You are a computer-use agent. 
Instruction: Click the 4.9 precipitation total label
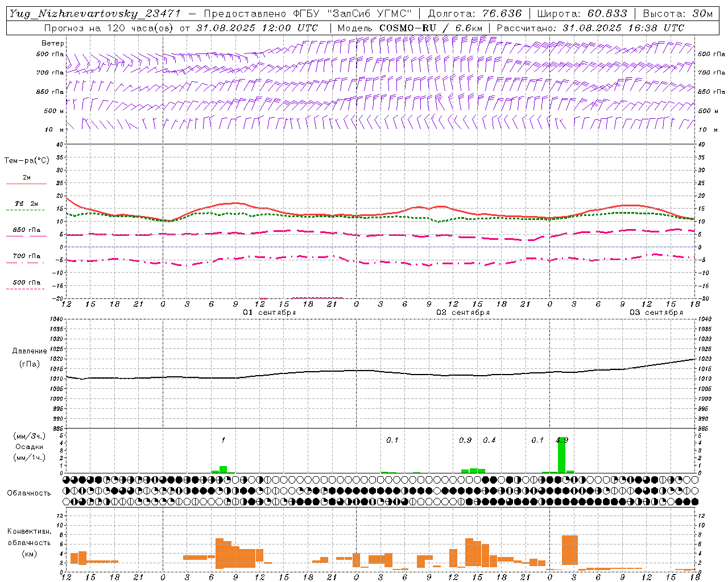562,440
